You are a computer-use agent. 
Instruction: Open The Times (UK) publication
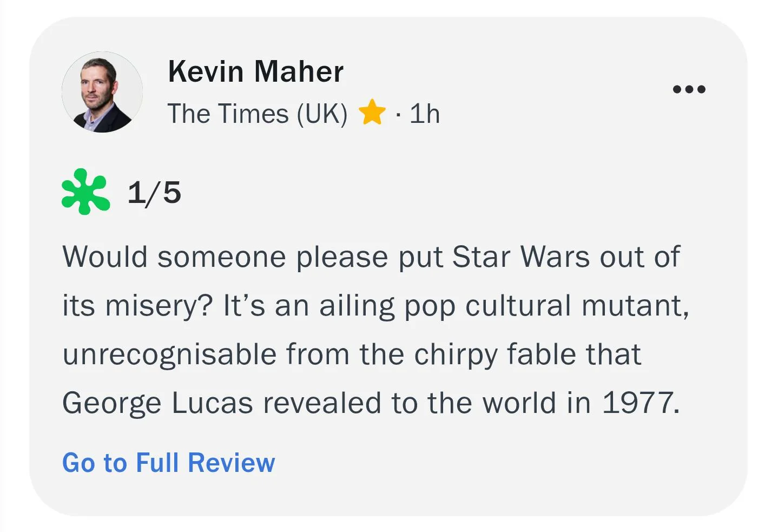[258, 114]
